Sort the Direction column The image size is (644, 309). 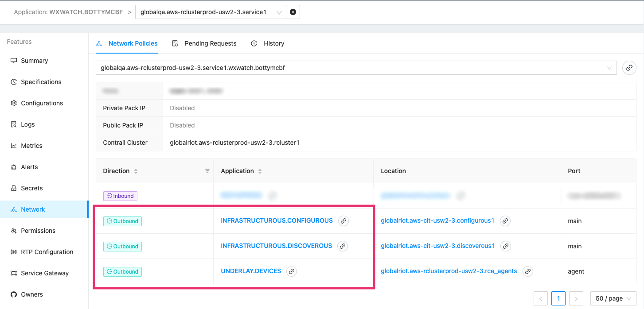click(136, 171)
